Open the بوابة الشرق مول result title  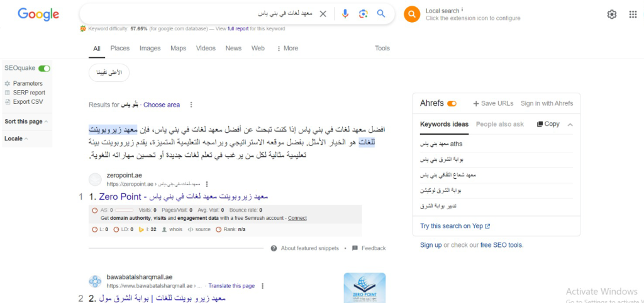pos(162,298)
